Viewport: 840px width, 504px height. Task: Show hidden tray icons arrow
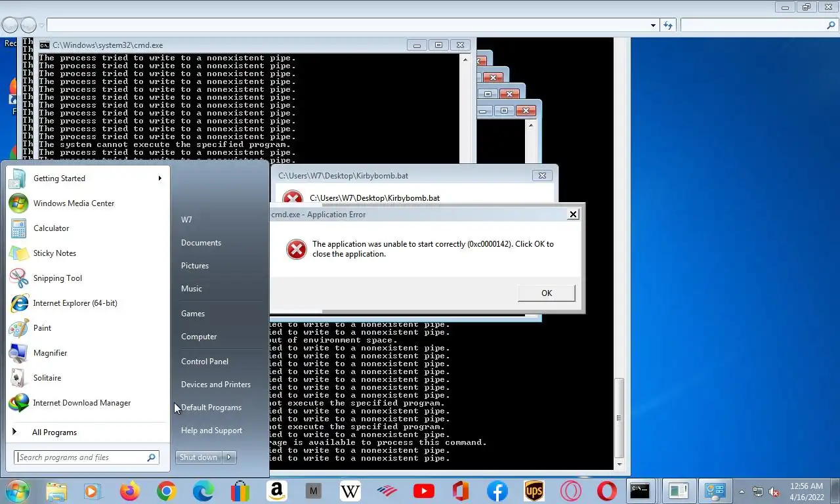coord(742,492)
